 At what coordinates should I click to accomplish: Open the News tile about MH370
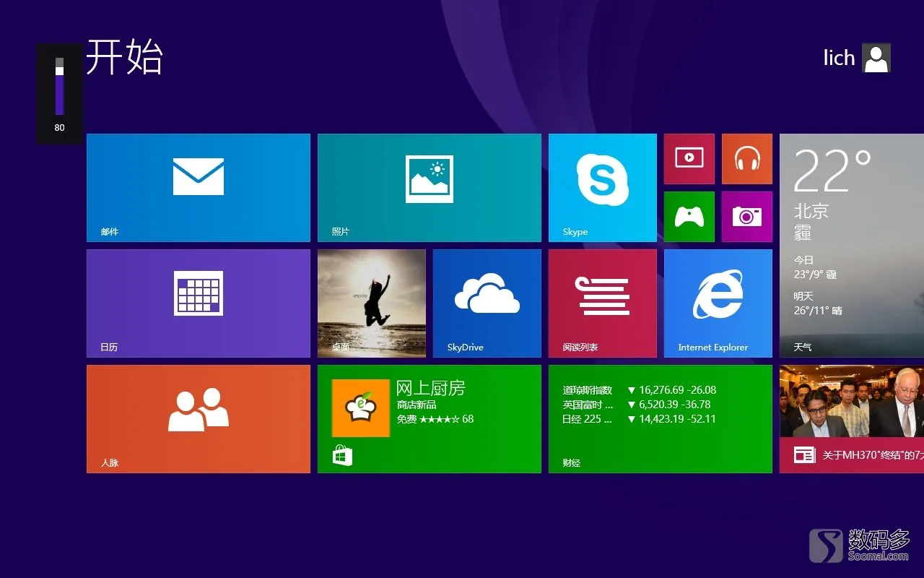coord(852,419)
